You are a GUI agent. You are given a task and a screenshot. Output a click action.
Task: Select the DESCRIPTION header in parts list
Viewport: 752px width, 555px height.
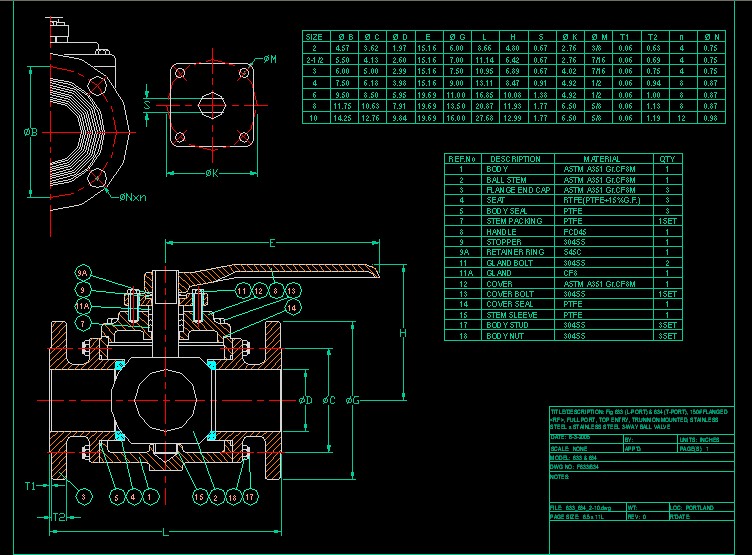(x=515, y=159)
